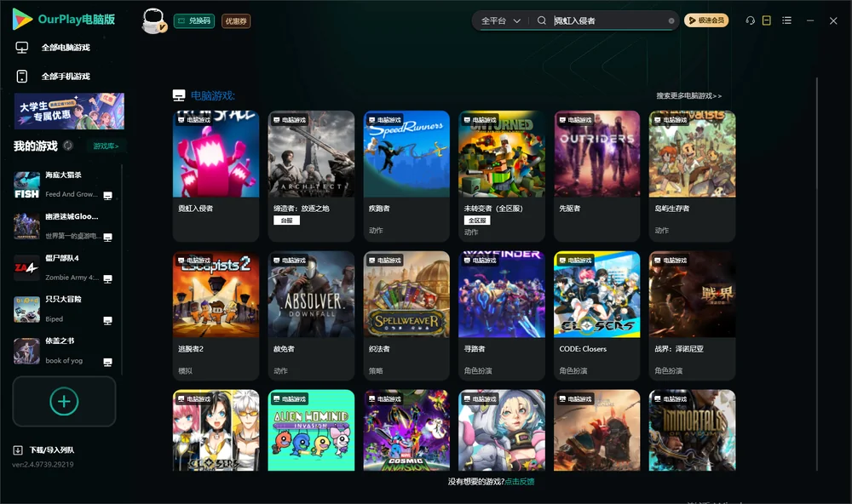Click the 点击反馈 feedback link
The width and height of the screenshot is (852, 504).
pyautogui.click(x=520, y=482)
